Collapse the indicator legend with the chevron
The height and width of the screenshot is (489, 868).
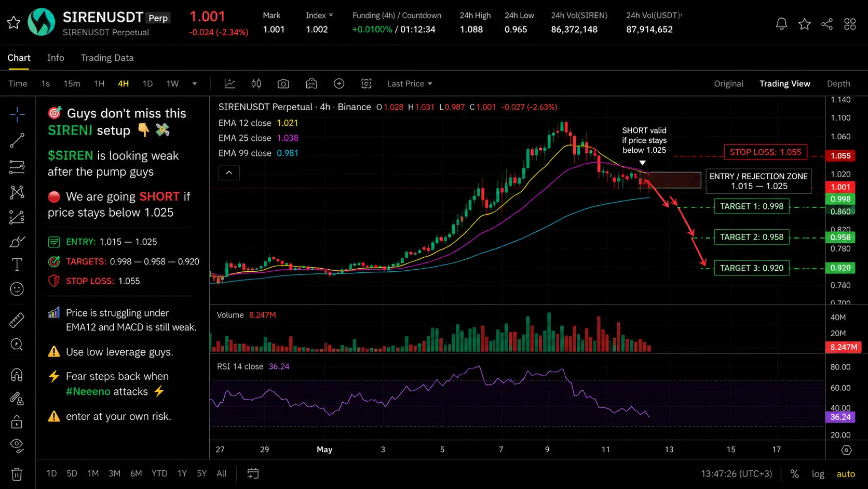click(229, 173)
